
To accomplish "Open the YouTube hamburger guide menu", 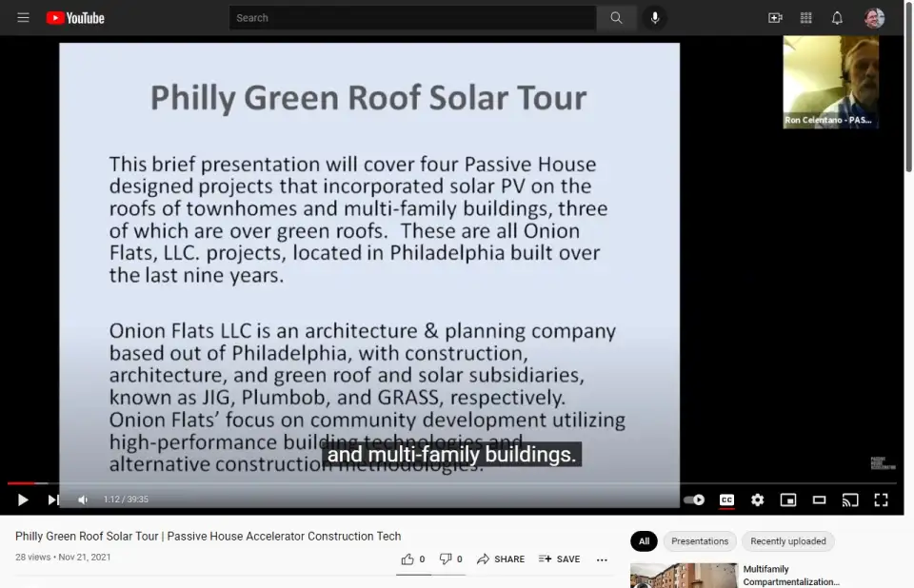I will point(23,18).
